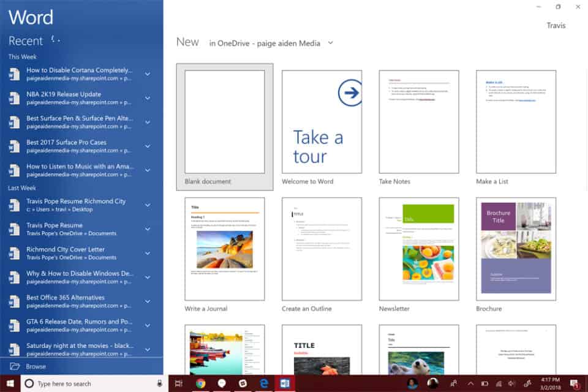This screenshot has width=588, height=392.
Task: Click the Word icon beside Richmond City Cover Letter
Action: tap(14, 253)
